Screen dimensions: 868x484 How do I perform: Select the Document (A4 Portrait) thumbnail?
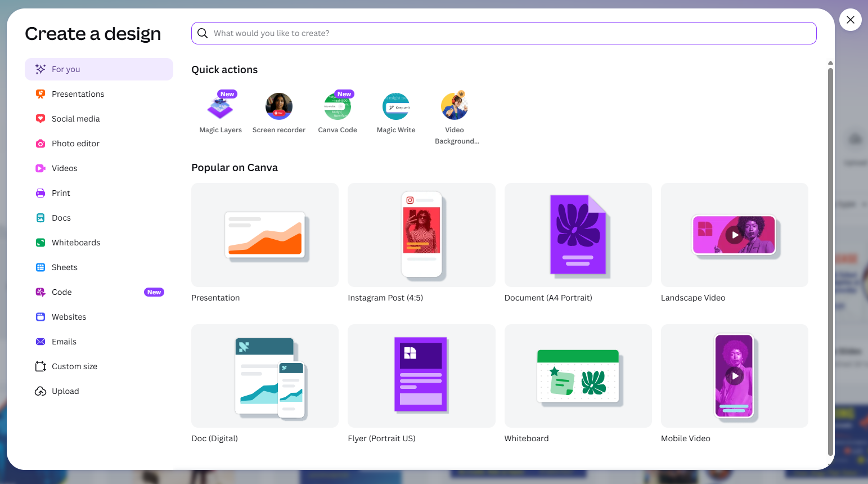point(578,235)
